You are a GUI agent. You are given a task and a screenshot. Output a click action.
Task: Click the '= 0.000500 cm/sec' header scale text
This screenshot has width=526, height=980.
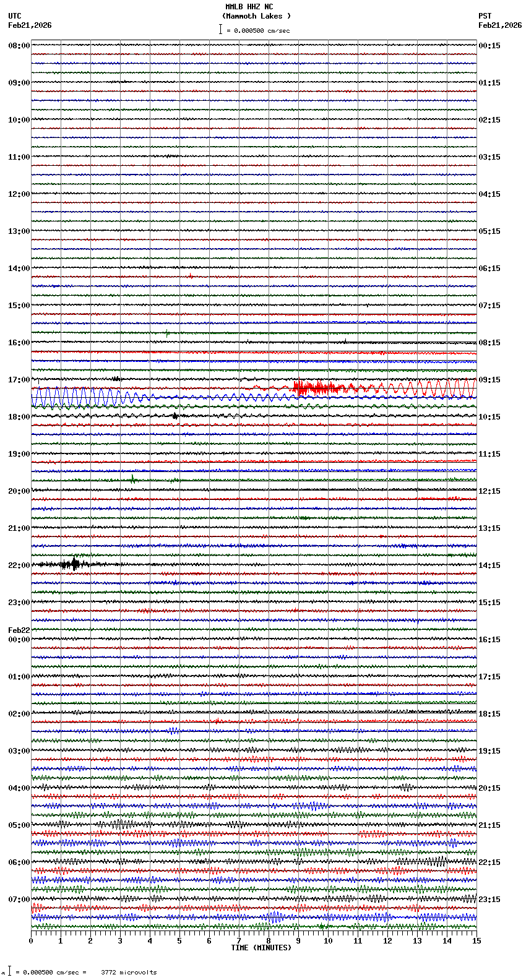coord(258,31)
